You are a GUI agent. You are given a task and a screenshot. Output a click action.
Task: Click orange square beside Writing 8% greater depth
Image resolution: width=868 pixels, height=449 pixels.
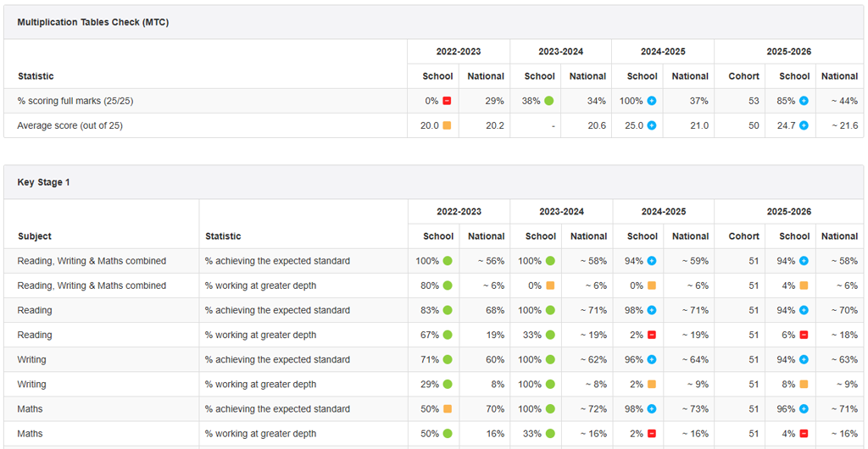[x=804, y=384]
